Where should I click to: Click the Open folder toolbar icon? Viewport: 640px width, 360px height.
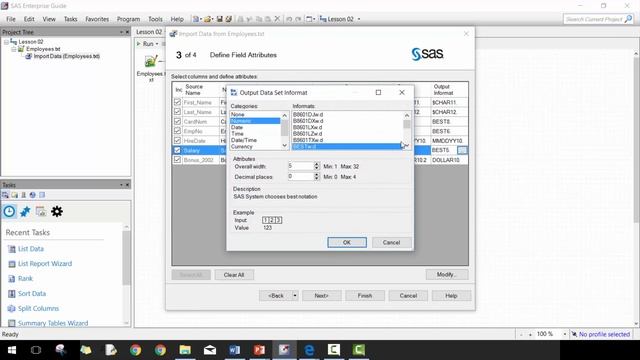pyautogui.click(x=207, y=19)
